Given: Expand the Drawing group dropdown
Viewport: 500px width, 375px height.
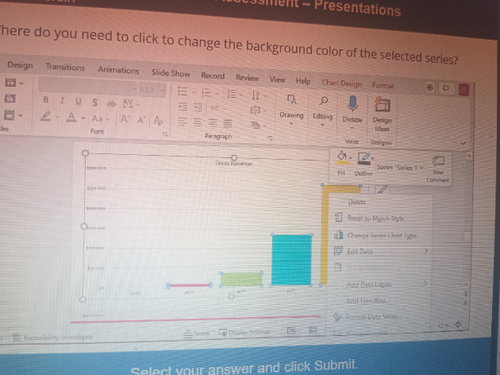Looking at the screenshot, I should pos(291,124).
